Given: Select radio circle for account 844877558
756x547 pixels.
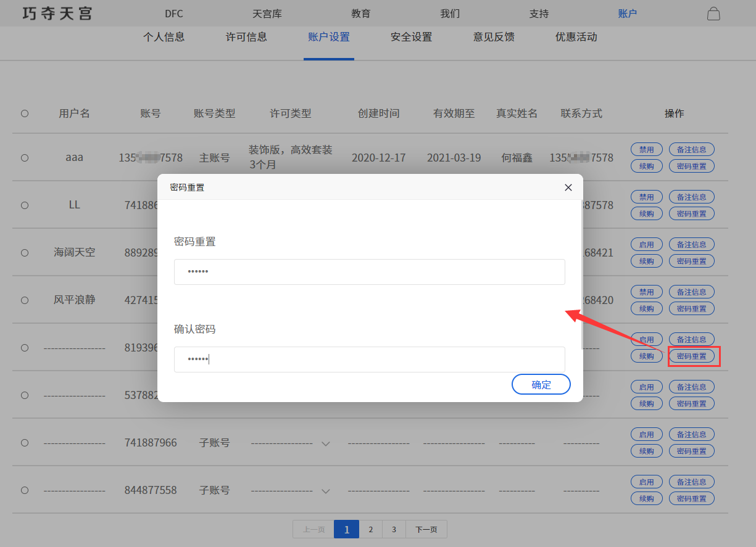Looking at the screenshot, I should click(25, 490).
